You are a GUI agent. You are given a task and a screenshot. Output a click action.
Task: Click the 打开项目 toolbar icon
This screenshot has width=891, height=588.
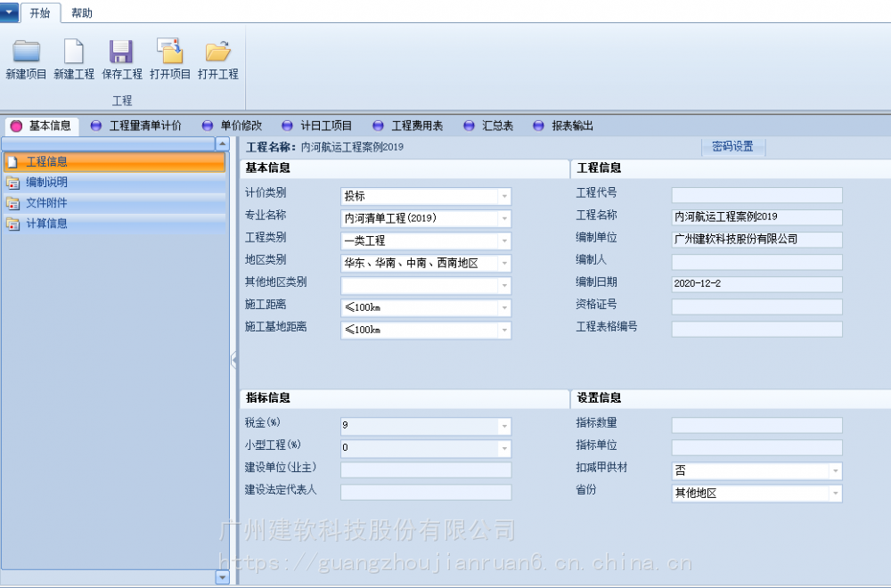(x=169, y=52)
